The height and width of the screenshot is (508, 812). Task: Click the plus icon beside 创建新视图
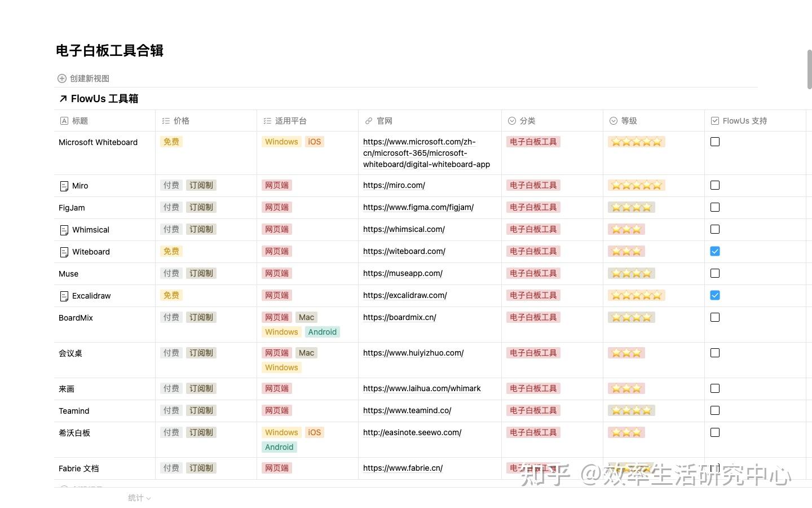click(x=62, y=78)
